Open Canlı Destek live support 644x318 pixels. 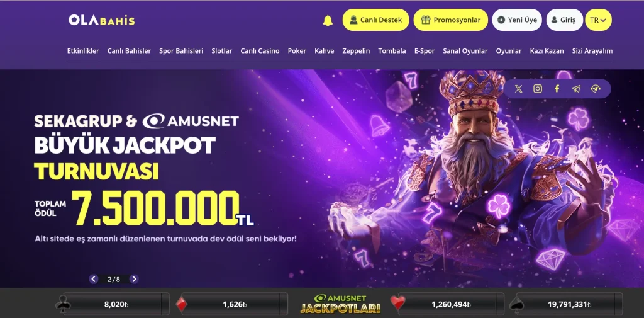376,20
